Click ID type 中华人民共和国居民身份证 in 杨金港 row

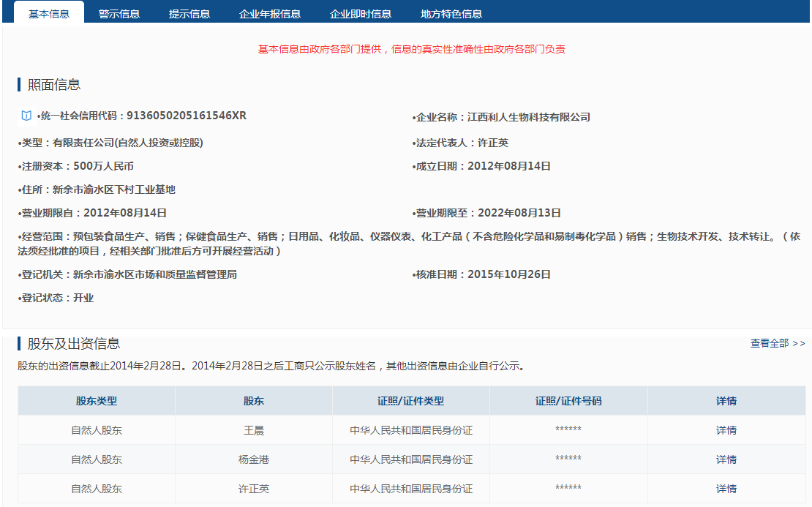tap(411, 459)
